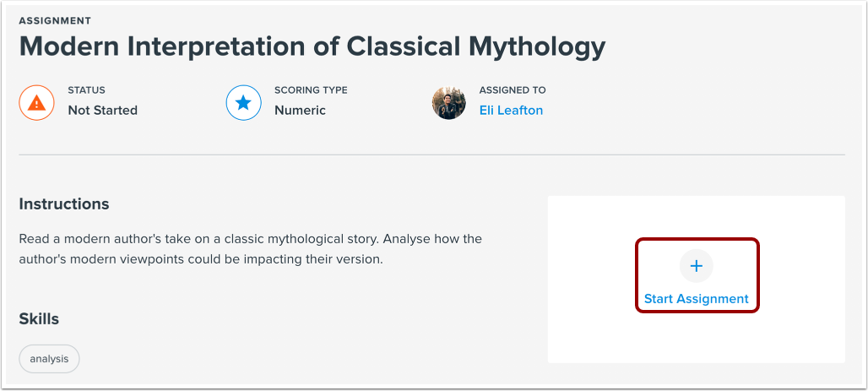
Task: Click the instructions line ending with their version
Action: pyautogui.click(x=201, y=259)
